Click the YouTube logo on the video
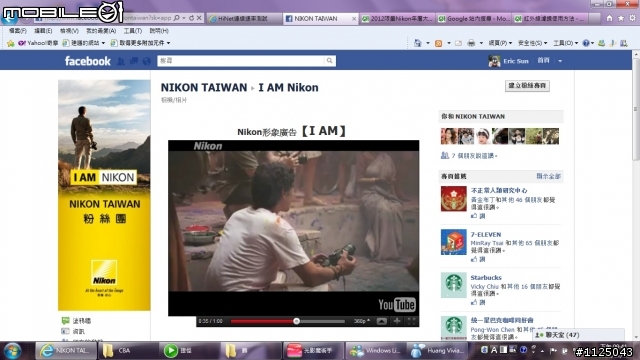The width and height of the screenshot is (640, 360). tap(396, 304)
